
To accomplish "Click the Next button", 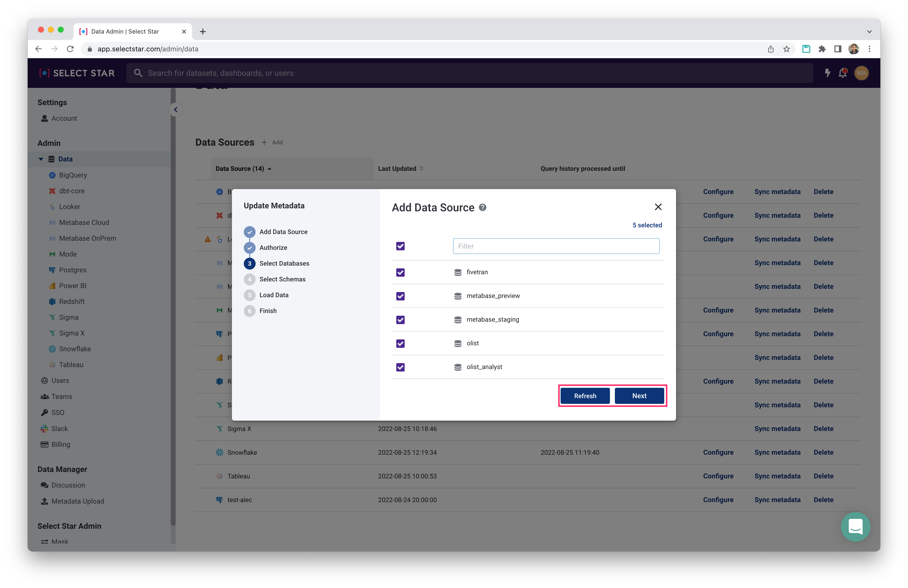I will click(x=639, y=396).
